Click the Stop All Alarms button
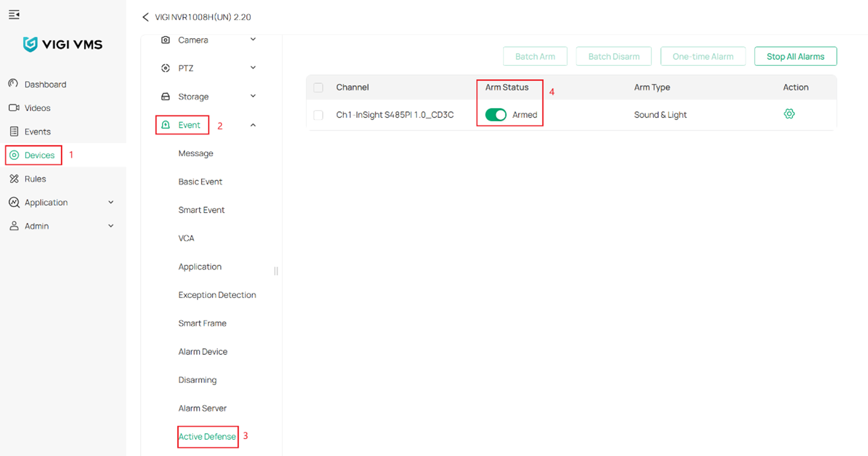Image resolution: width=868 pixels, height=456 pixels. [795, 56]
